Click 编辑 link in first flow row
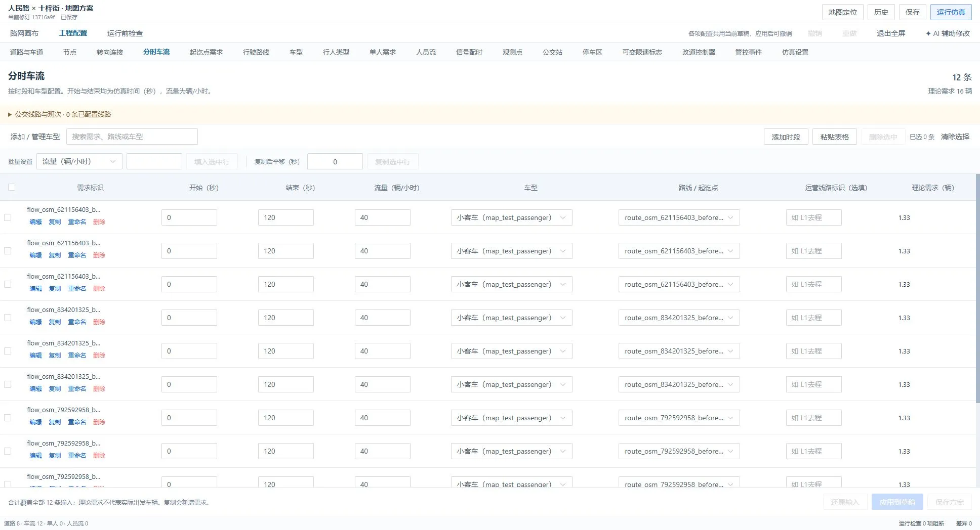This screenshot has width=980, height=530. click(x=35, y=222)
